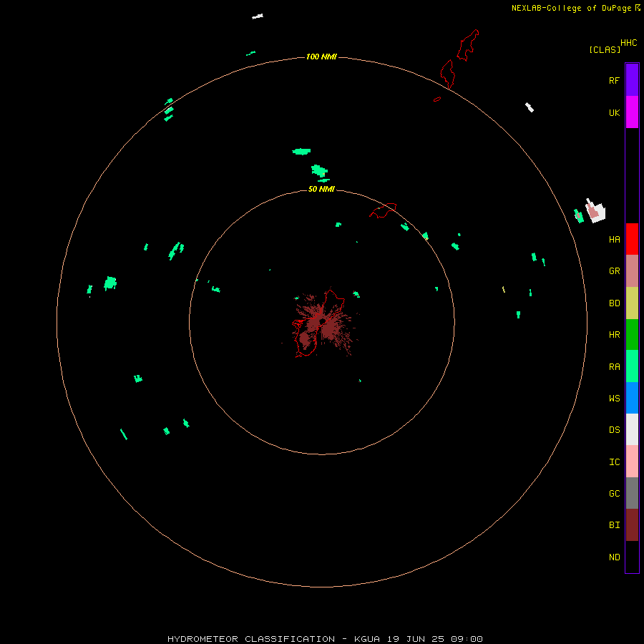
Task: Click the brown biological clutter at radar center
Action: [323, 324]
